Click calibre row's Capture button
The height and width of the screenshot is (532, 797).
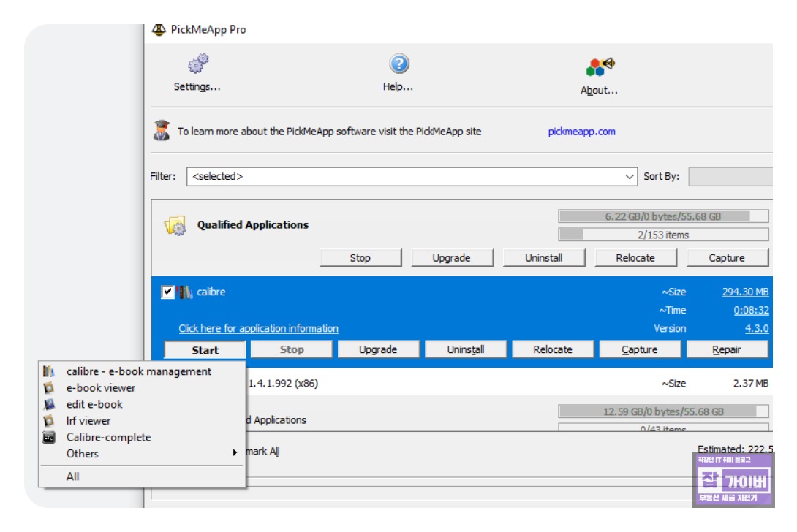(x=640, y=349)
